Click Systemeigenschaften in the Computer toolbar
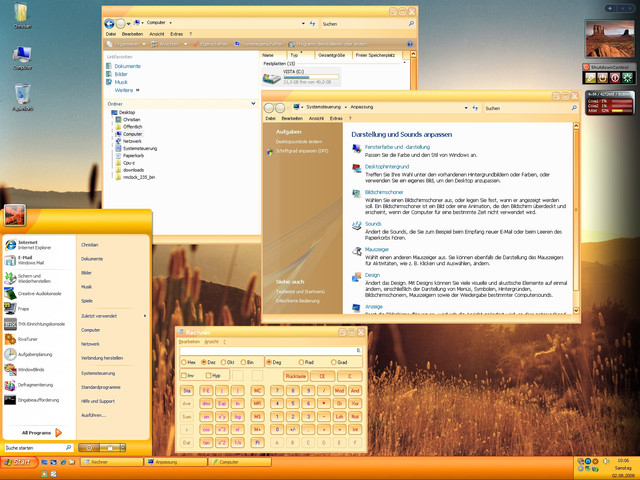The image size is (640, 480). coord(258,44)
